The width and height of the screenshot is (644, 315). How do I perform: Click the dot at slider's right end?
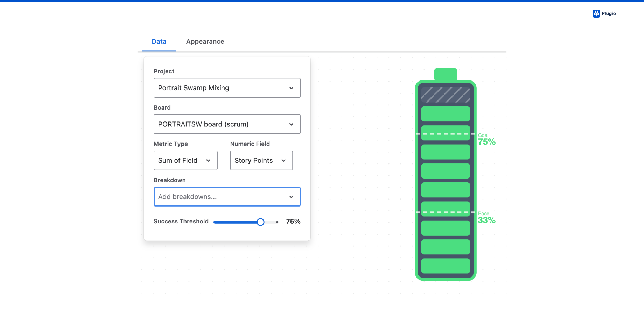(x=277, y=222)
